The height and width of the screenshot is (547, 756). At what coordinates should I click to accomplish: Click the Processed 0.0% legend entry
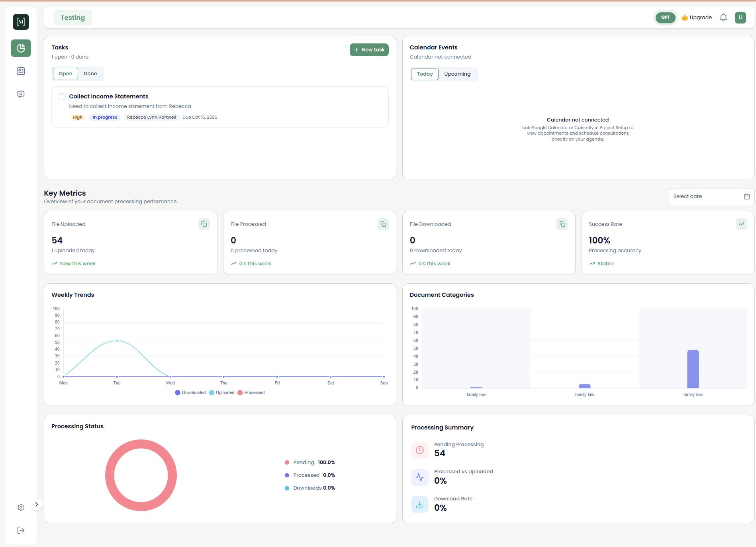(310, 475)
